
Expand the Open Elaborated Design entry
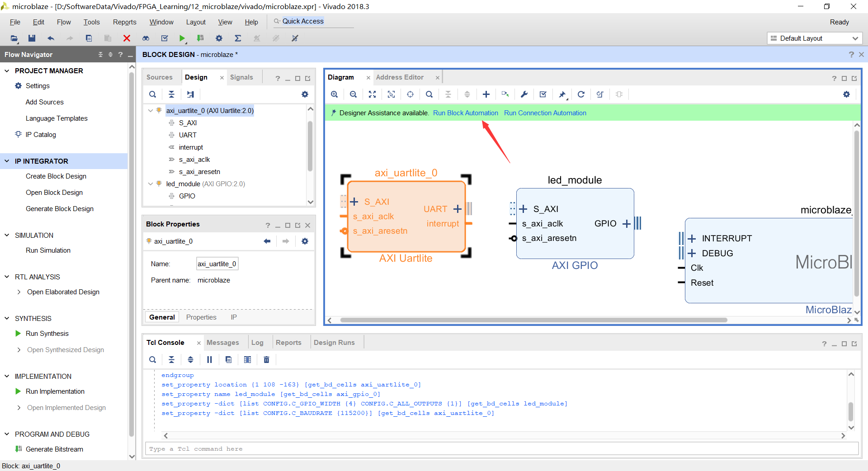coord(19,292)
